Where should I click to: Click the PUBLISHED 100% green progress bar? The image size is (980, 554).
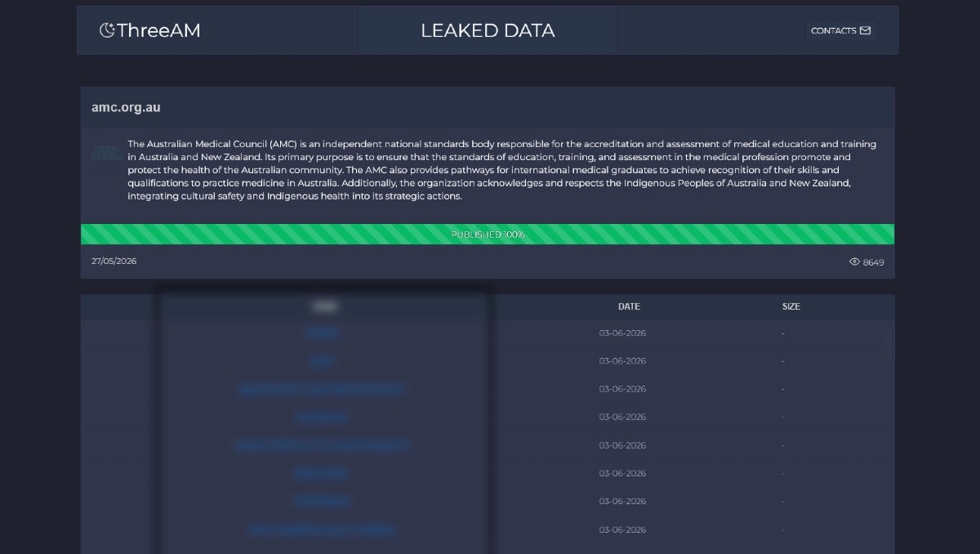[x=488, y=235]
